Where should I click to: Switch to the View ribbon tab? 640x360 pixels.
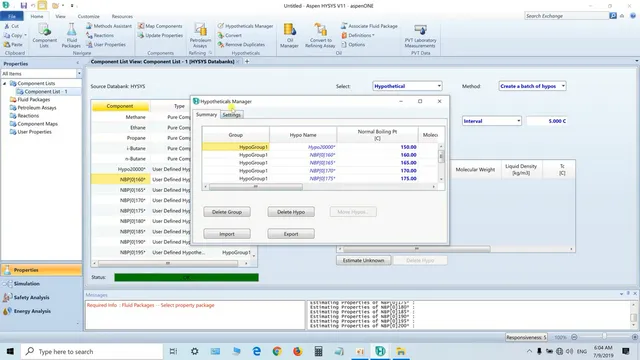[x=60, y=16]
